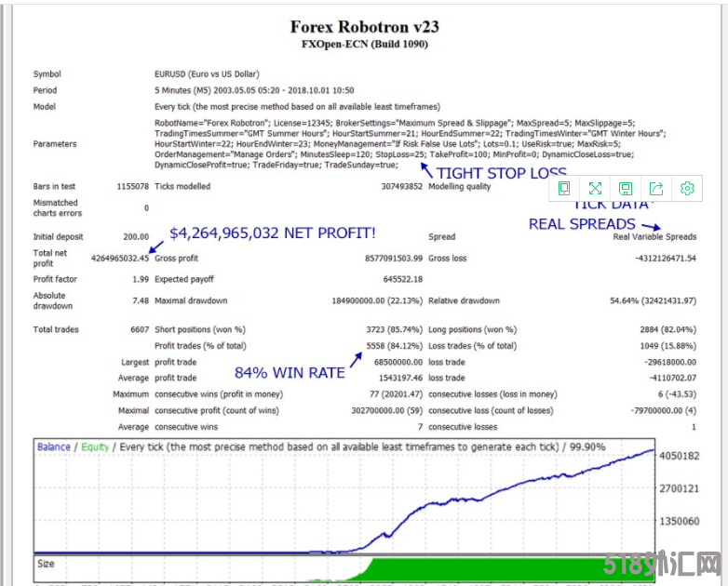
Task: Click the consecutive wins value 77 (20201.47)
Action: pyautogui.click(x=396, y=394)
